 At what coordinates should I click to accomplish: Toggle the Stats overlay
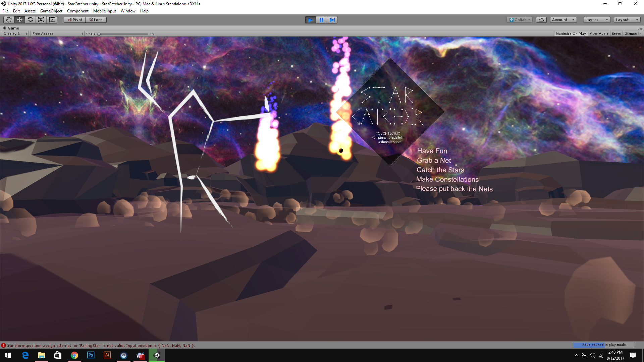616,34
